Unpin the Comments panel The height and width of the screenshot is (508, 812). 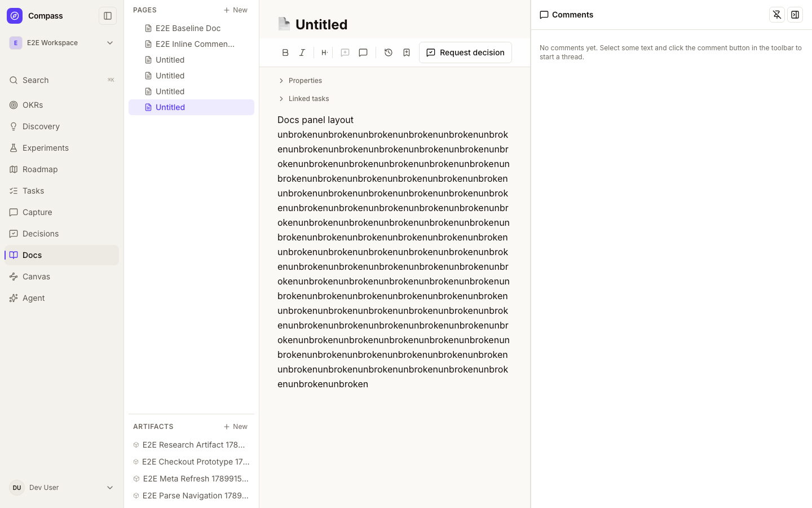777,15
